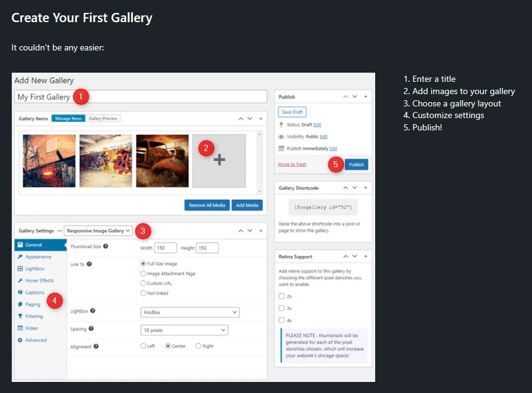Switch to the Gallery Preview tab
The width and height of the screenshot is (532, 393).
point(103,118)
